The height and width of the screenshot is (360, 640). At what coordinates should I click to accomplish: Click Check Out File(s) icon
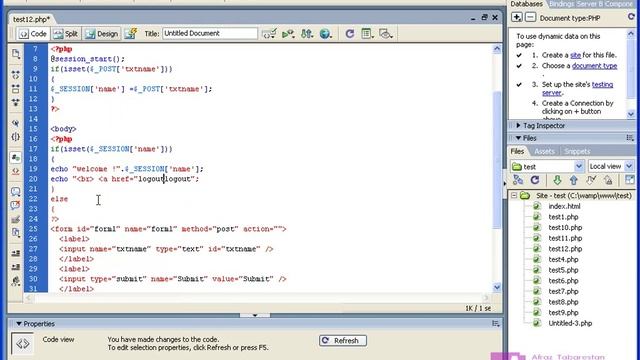pyautogui.click(x=591, y=180)
